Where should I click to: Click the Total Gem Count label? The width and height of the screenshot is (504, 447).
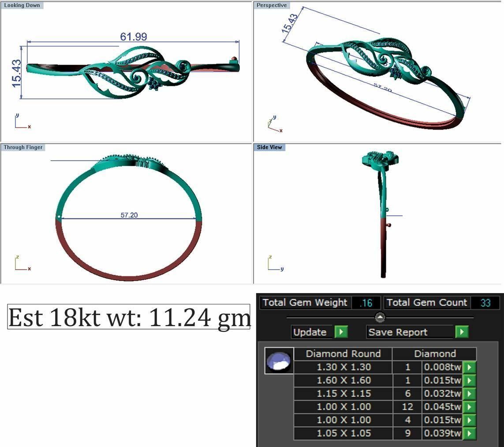[426, 303]
